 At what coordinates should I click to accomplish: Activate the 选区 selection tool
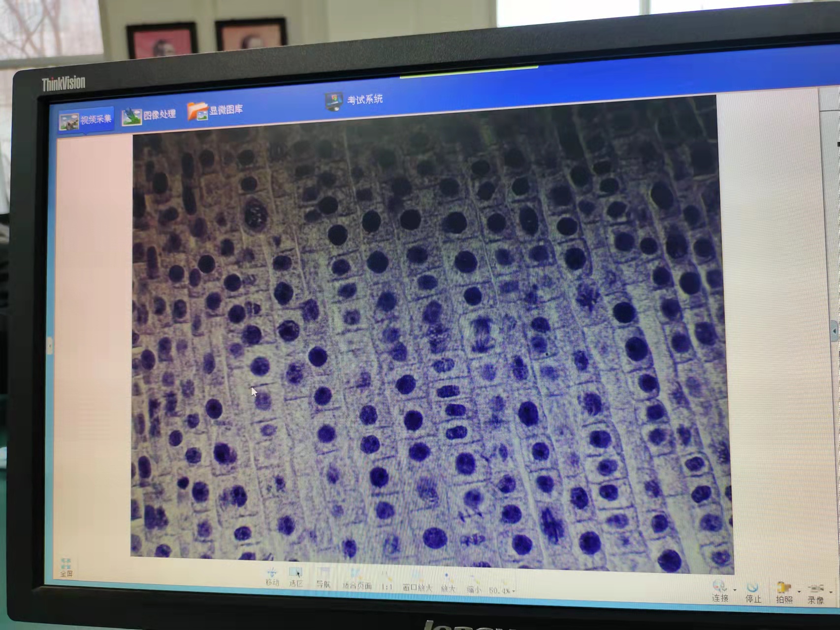pos(296,576)
